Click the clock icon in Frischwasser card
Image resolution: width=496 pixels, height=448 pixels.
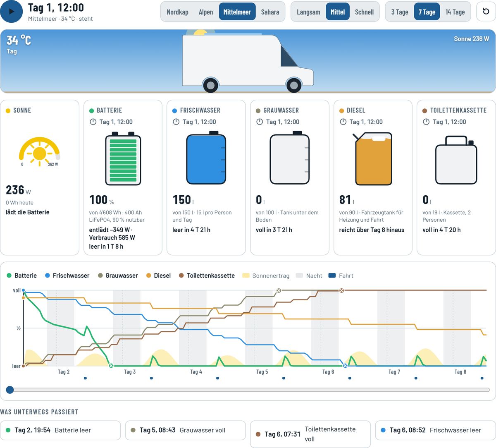pyautogui.click(x=176, y=122)
